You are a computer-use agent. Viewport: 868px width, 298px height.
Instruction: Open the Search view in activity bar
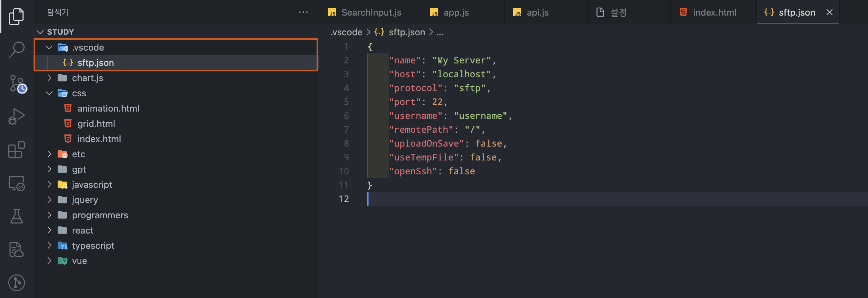coord(16,50)
